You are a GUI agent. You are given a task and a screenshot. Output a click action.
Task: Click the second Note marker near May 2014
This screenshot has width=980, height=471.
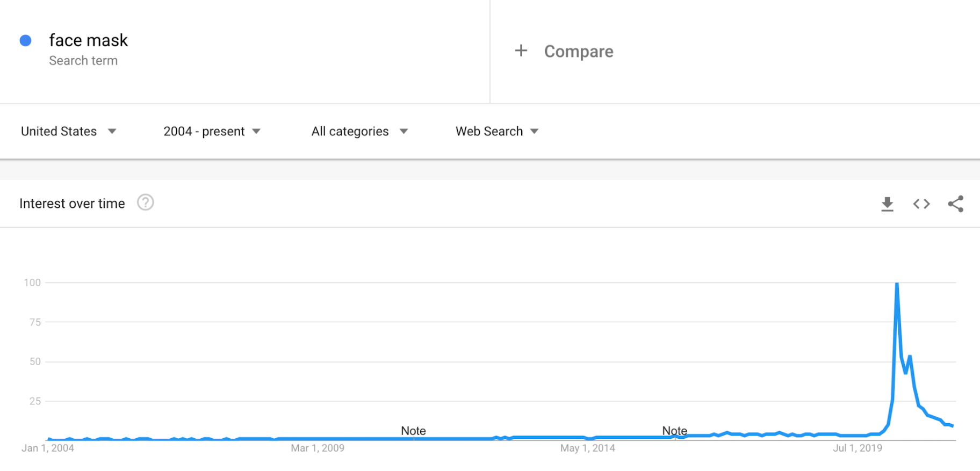[674, 430]
